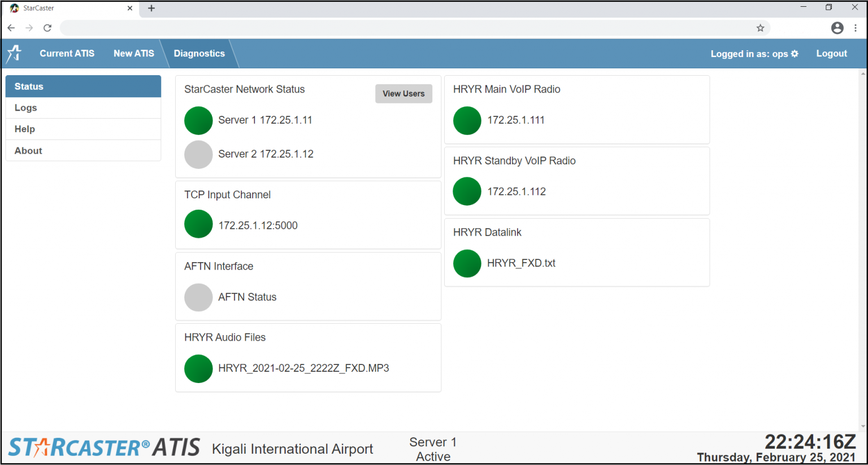Image resolution: width=868 pixels, height=465 pixels.
Task: Click the gray Server 2 status indicator
Action: point(198,154)
